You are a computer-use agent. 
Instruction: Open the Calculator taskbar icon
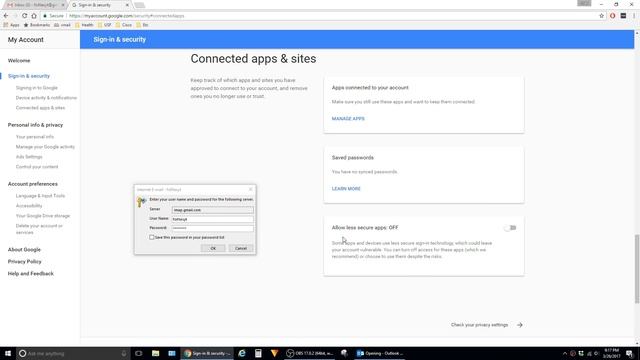coord(258,353)
